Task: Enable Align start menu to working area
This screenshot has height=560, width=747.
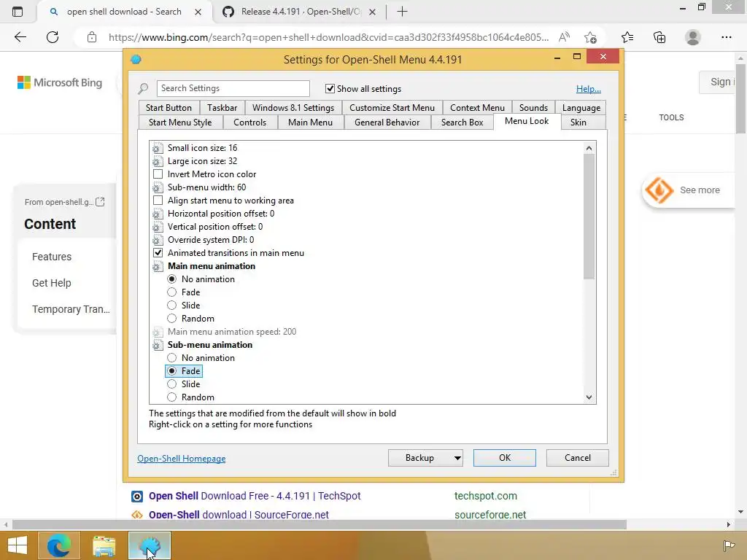Action: tap(158, 201)
